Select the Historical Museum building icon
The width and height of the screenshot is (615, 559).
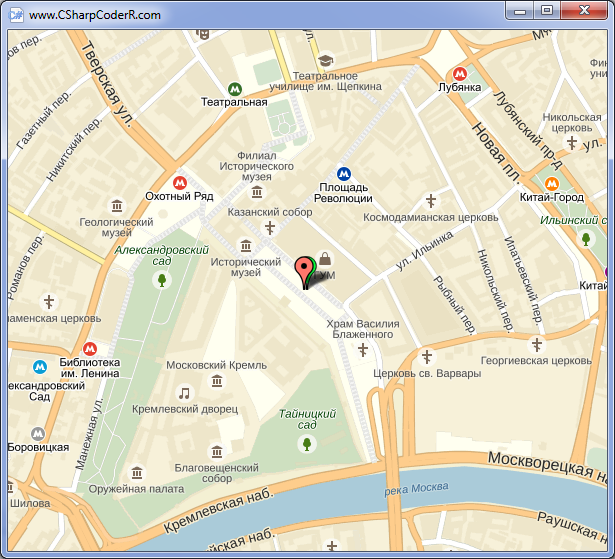(246, 246)
